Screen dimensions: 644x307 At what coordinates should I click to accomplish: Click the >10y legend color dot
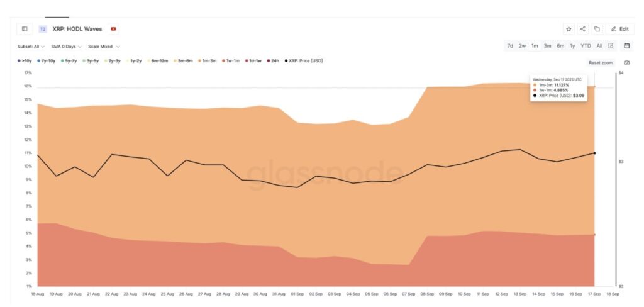[19, 60]
